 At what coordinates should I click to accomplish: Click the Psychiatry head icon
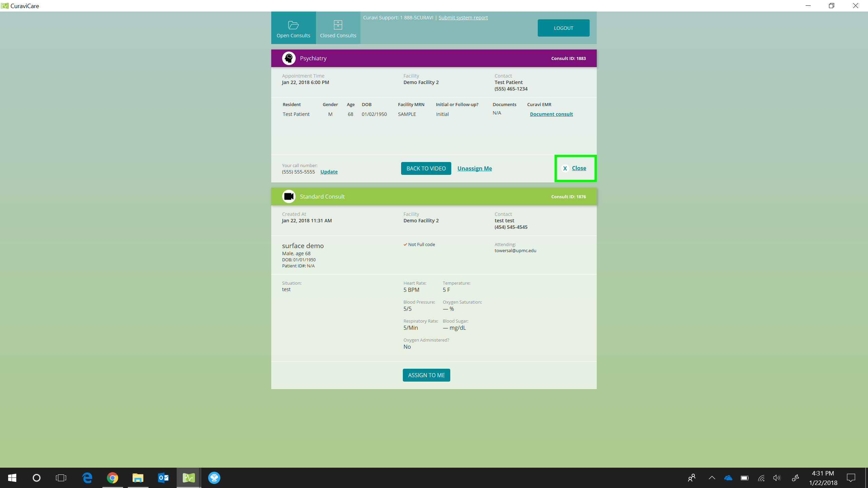[x=289, y=58]
